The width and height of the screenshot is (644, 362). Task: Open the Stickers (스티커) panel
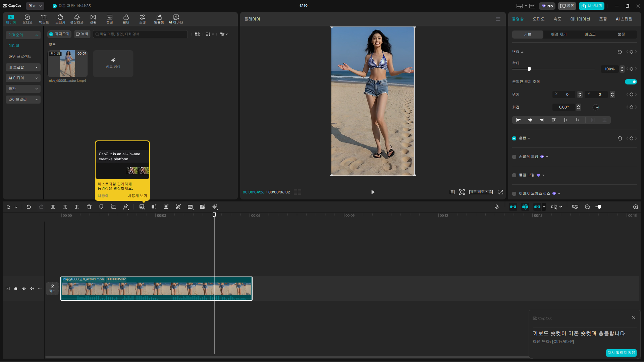(60, 19)
